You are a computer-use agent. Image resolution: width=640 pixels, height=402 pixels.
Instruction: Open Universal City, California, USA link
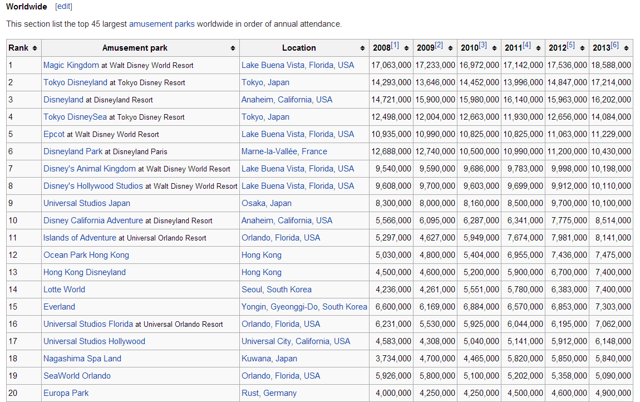click(296, 341)
